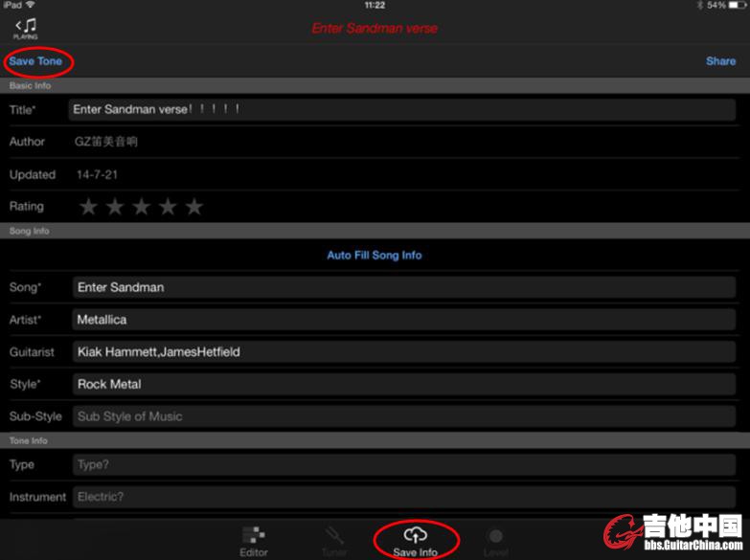Click Save Tone button
750x560 pixels.
36,61
